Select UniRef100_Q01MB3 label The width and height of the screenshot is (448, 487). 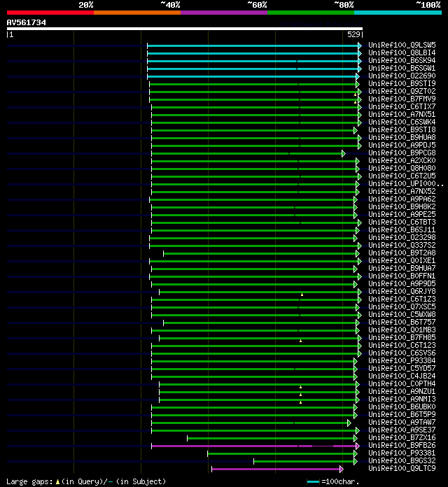402,330
